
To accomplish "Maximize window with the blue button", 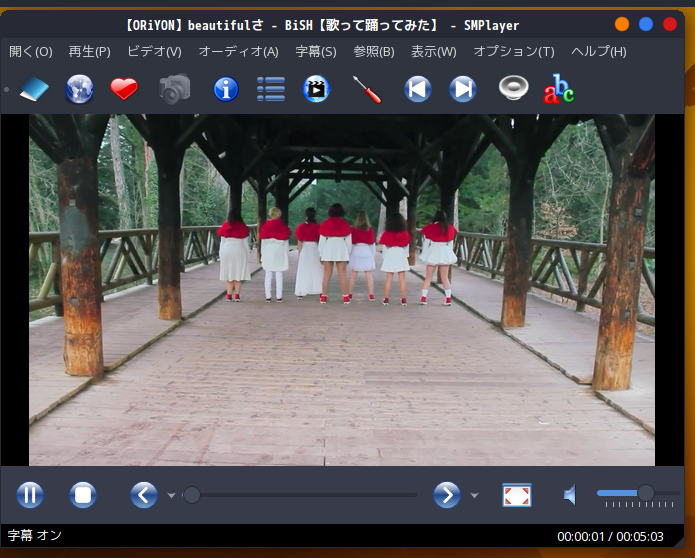I will click(646, 24).
